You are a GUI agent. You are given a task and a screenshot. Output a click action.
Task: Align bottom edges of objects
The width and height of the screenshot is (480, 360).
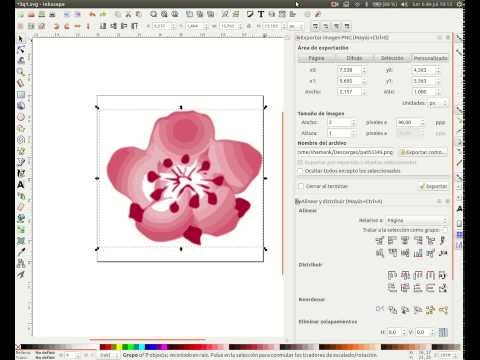(418, 253)
